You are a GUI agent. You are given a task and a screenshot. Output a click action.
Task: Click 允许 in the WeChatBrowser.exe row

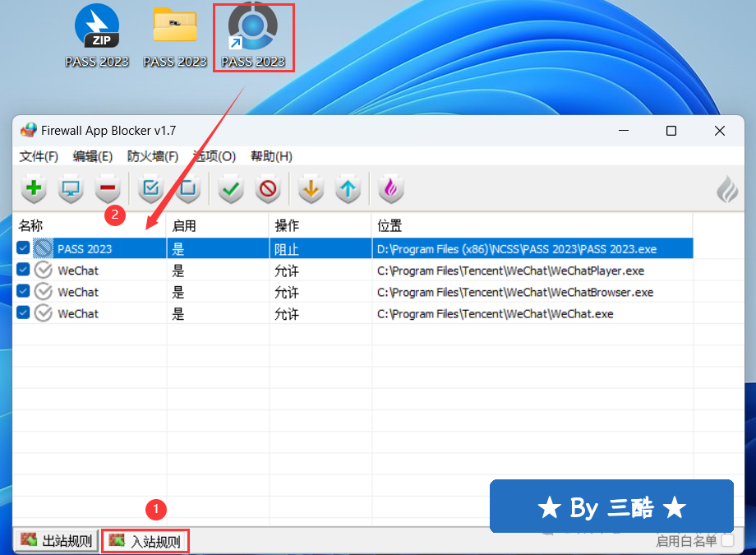(320, 292)
